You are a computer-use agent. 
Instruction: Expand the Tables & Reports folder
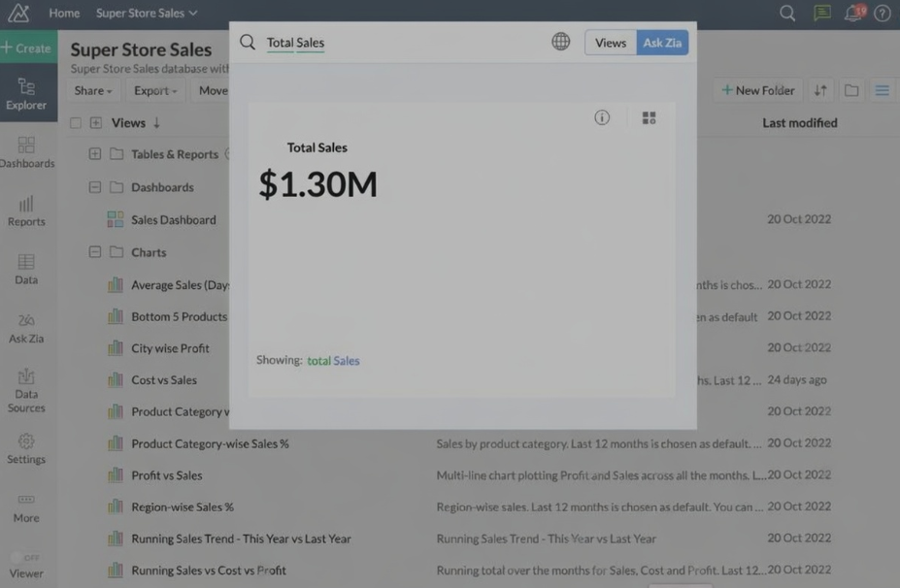pyautogui.click(x=95, y=154)
